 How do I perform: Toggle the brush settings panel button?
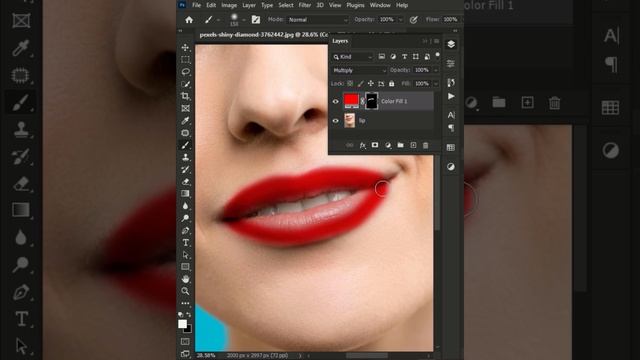coord(256,20)
